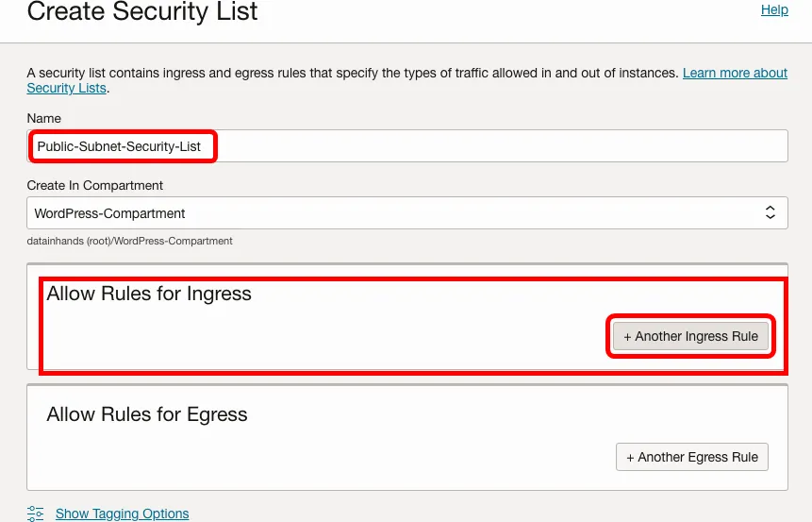The width and height of the screenshot is (812, 522).
Task: Click the Allow Rules for Ingress heading
Action: 149,294
